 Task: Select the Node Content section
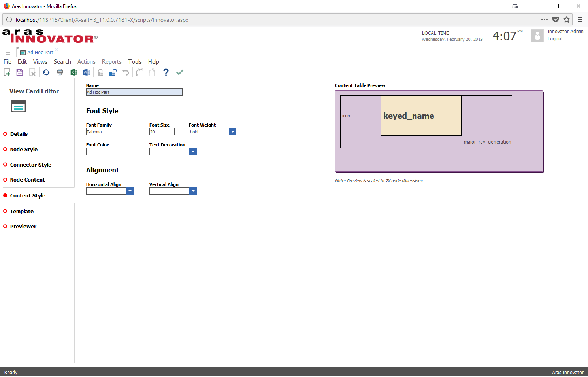tap(28, 180)
